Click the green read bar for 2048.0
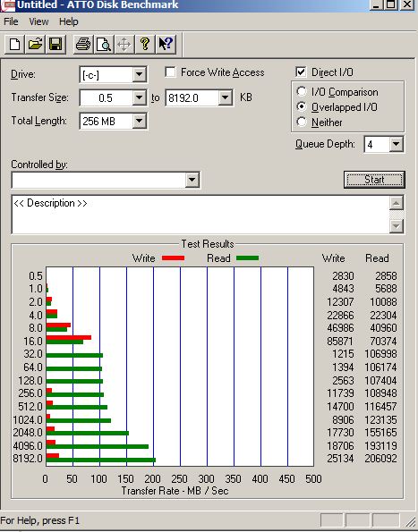 tap(87, 434)
